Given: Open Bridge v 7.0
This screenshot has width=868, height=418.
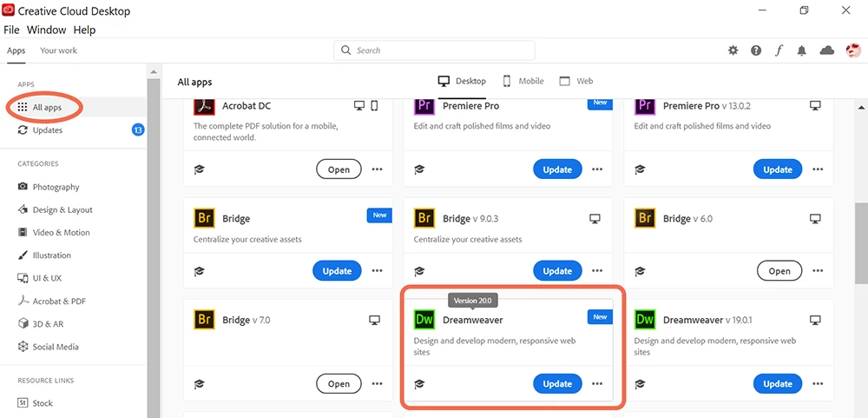Looking at the screenshot, I should [339, 383].
